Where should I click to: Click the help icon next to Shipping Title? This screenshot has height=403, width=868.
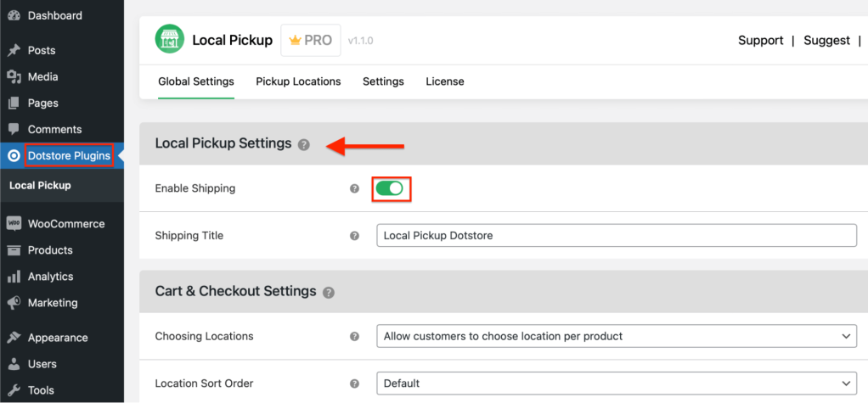coord(355,236)
